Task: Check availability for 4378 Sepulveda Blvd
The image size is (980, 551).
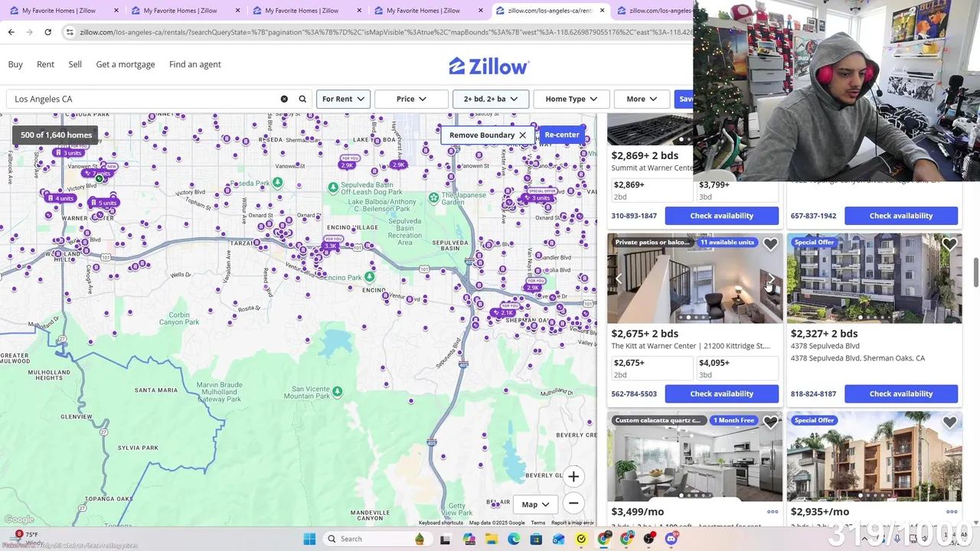Action: coord(901,394)
